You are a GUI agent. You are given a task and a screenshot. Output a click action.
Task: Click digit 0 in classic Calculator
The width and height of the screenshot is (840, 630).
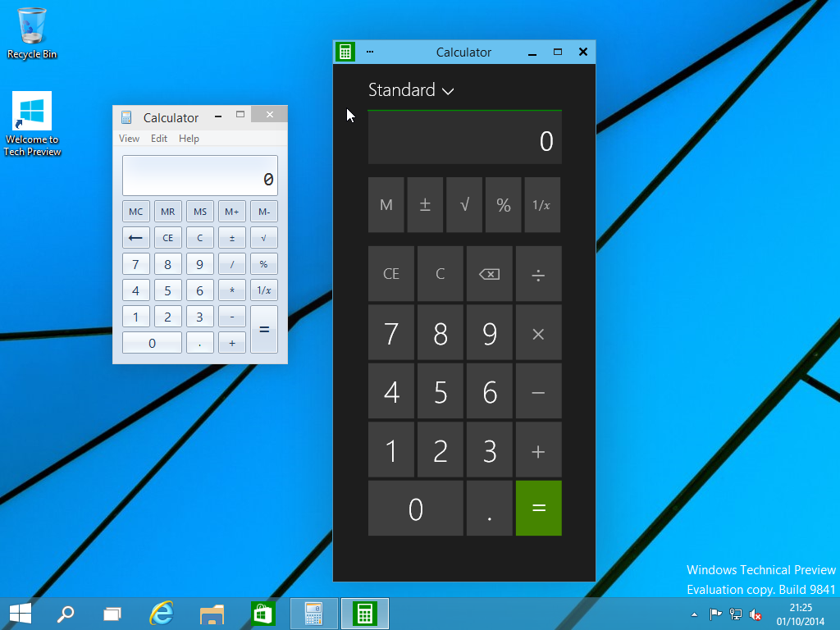[152, 343]
